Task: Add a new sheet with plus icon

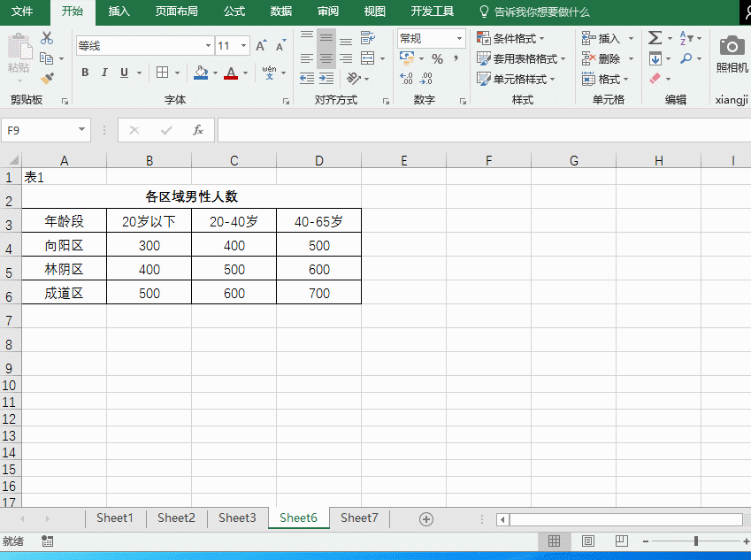Action: tap(426, 518)
